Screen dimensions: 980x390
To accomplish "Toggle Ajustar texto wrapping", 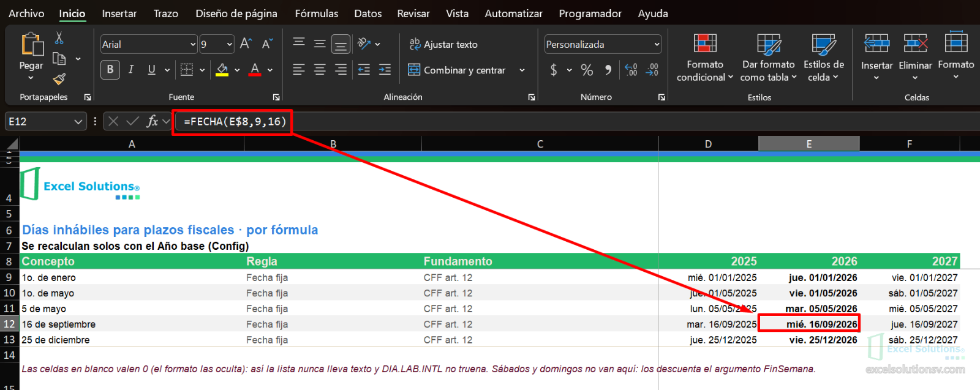I will [443, 44].
